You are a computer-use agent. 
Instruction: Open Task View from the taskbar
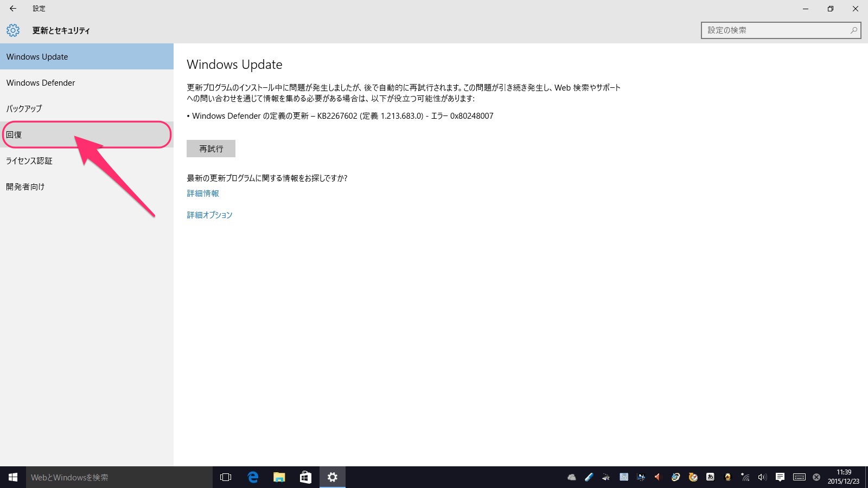click(226, 477)
